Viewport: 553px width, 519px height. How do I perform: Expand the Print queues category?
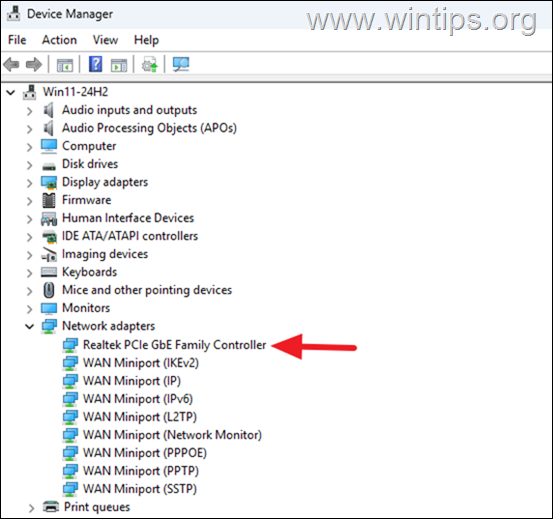31,508
